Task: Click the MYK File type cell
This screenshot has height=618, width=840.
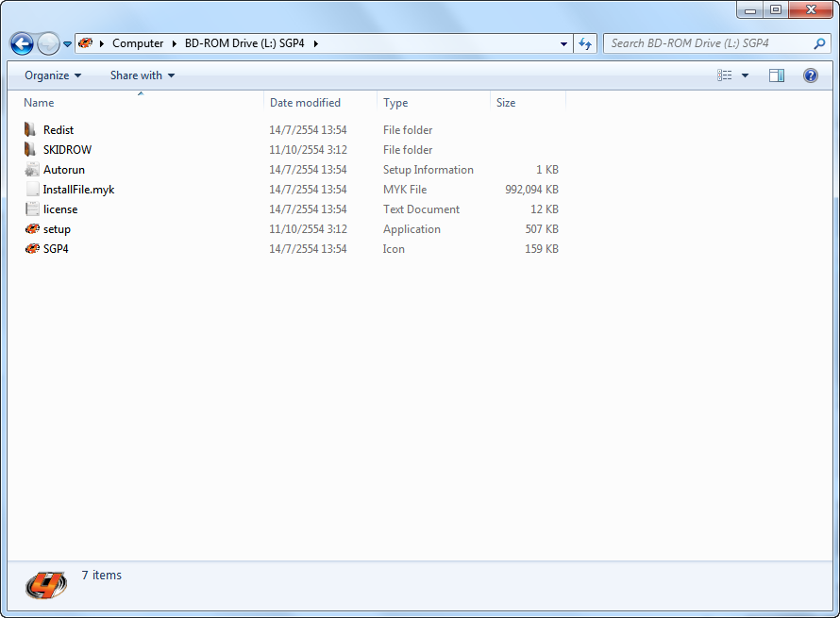Action: point(405,189)
